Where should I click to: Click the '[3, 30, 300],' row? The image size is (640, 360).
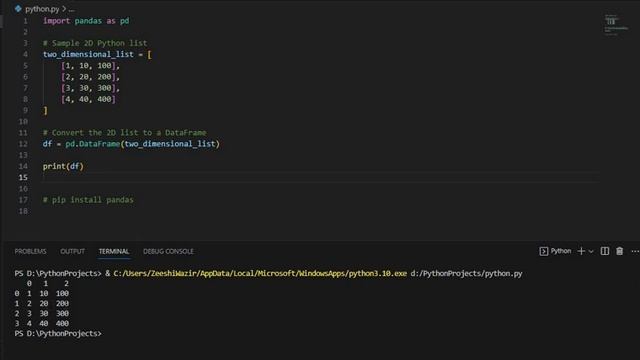[90, 88]
